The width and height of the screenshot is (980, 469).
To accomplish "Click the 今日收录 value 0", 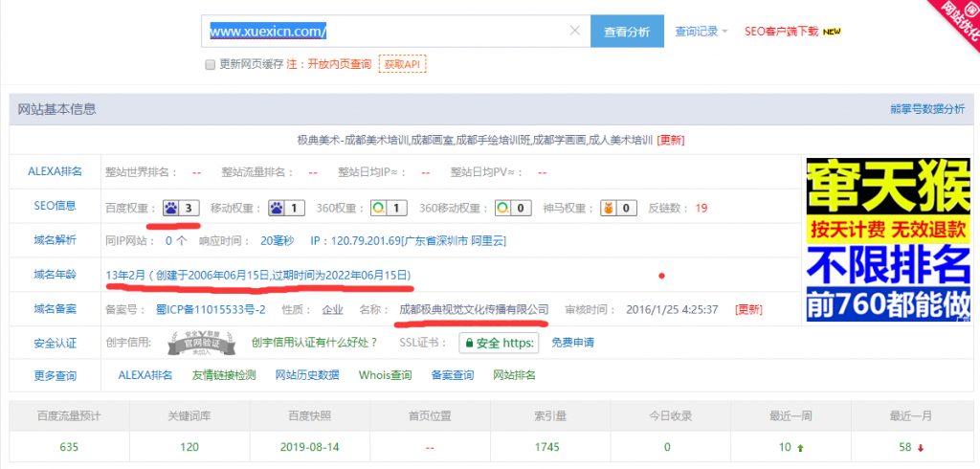I will 667,448.
